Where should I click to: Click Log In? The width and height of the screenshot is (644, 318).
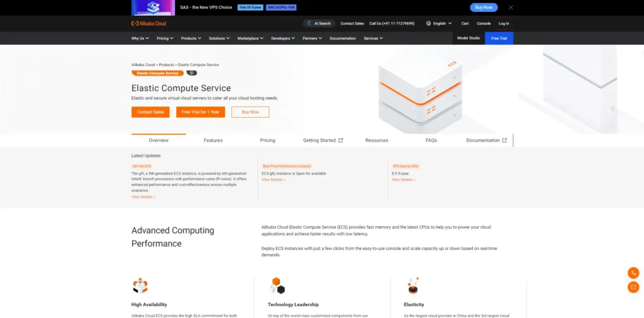pyautogui.click(x=504, y=23)
